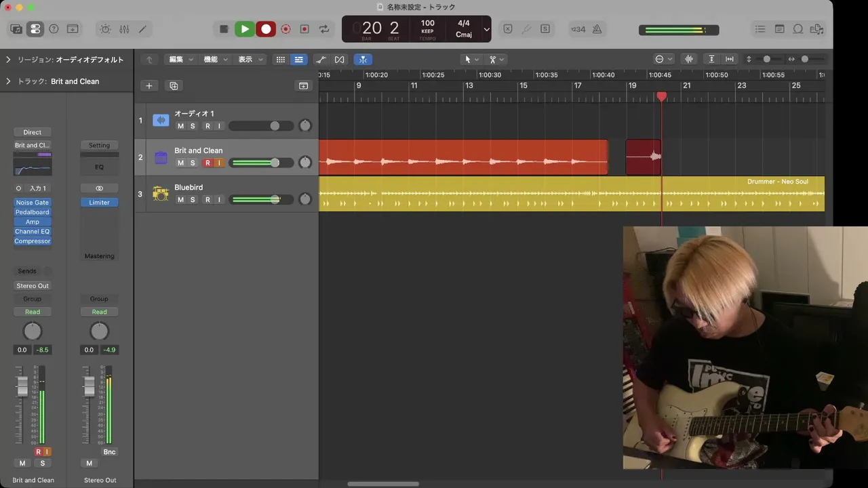Viewport: 868px width, 488px height.
Task: Expand the リージョン inspector section
Action: tap(8, 60)
